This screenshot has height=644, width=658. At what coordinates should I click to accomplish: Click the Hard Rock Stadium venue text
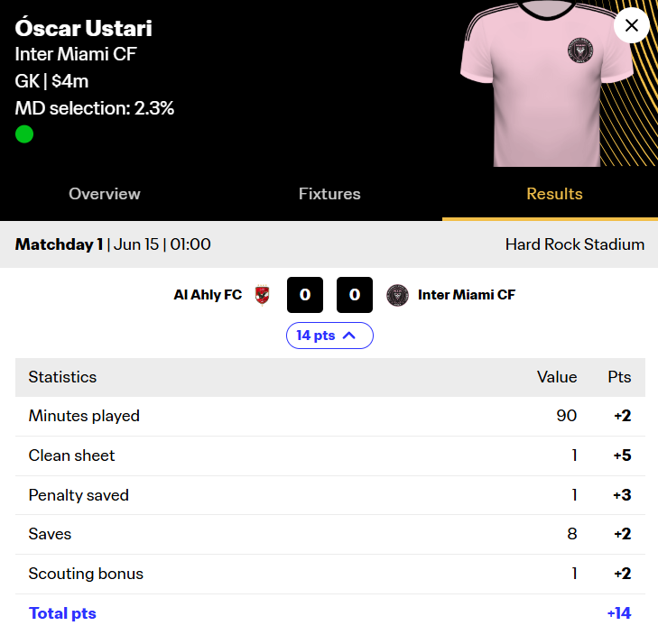click(x=575, y=244)
